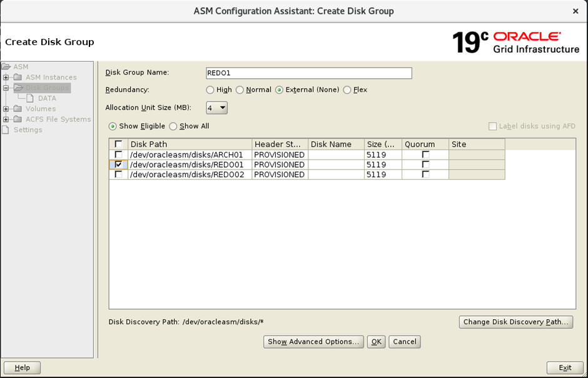588x378 pixels.
Task: Click the Cancel button
Action: pos(405,342)
